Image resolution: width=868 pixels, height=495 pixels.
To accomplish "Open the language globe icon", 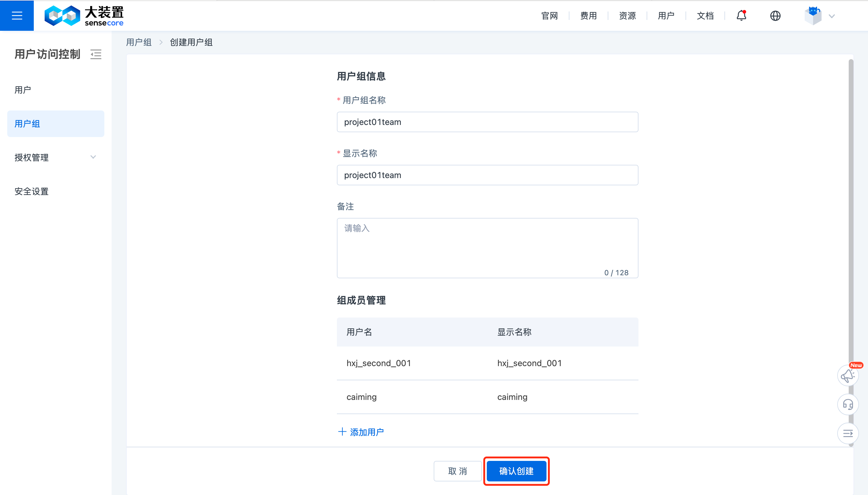I will pyautogui.click(x=775, y=16).
